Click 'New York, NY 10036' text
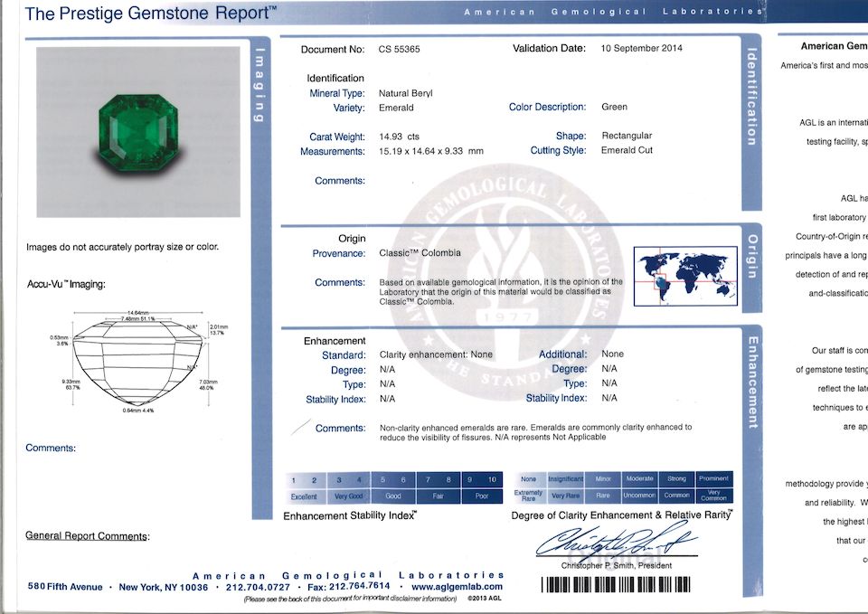 coord(164,587)
